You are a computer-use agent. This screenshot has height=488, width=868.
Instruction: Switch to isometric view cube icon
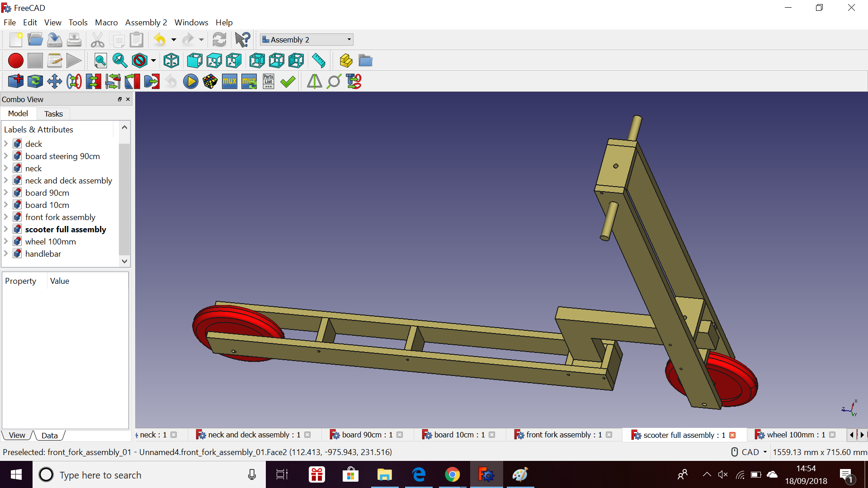pyautogui.click(x=171, y=61)
